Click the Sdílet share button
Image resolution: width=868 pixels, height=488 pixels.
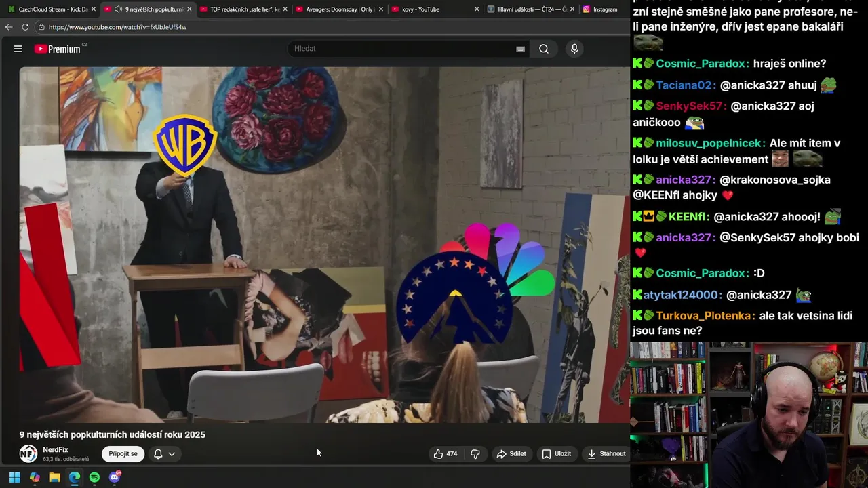click(x=511, y=454)
